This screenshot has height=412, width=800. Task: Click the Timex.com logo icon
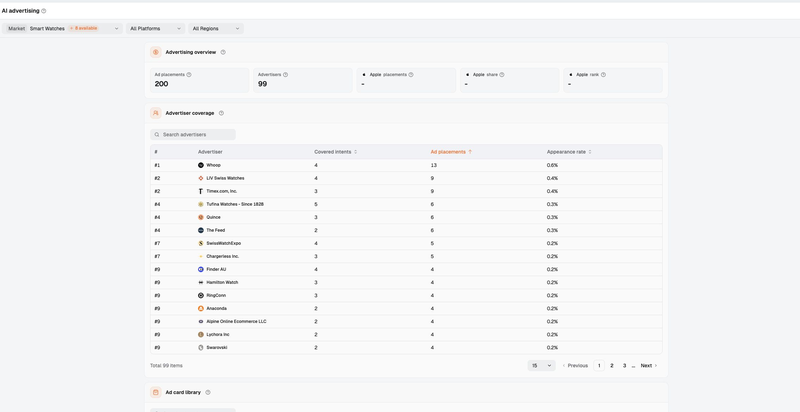pyautogui.click(x=201, y=191)
